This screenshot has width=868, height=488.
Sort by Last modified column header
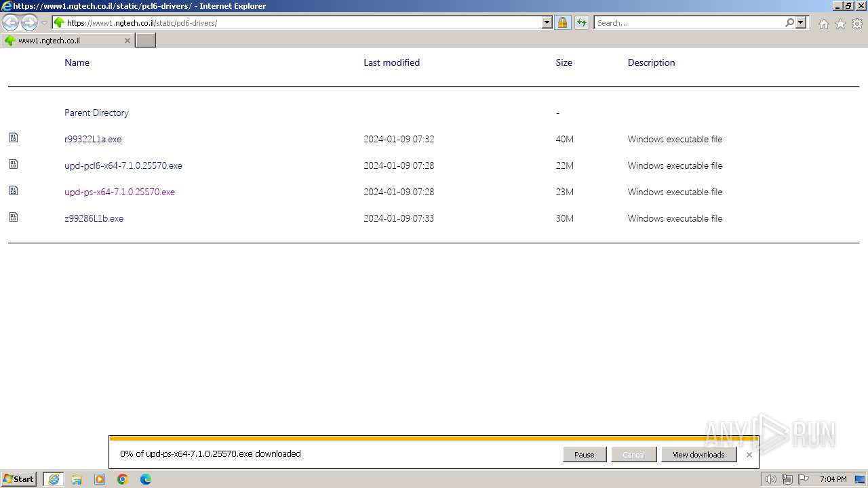[x=391, y=62]
